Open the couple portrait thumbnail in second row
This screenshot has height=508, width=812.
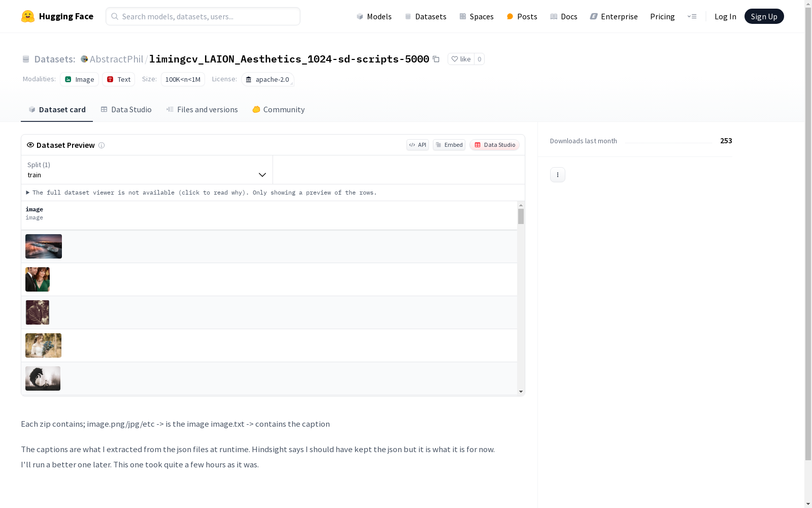[38, 279]
